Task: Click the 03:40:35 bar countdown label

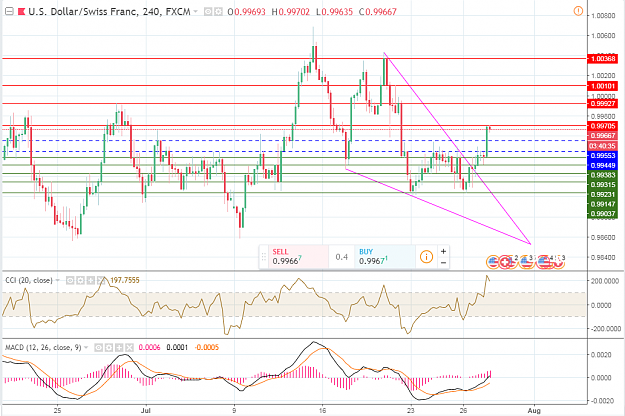Action: coord(603,146)
